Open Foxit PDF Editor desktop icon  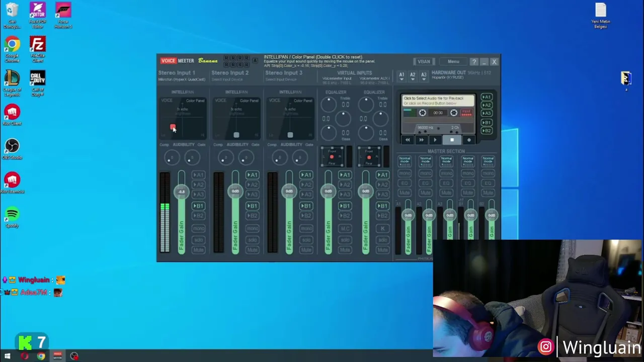coord(37,16)
